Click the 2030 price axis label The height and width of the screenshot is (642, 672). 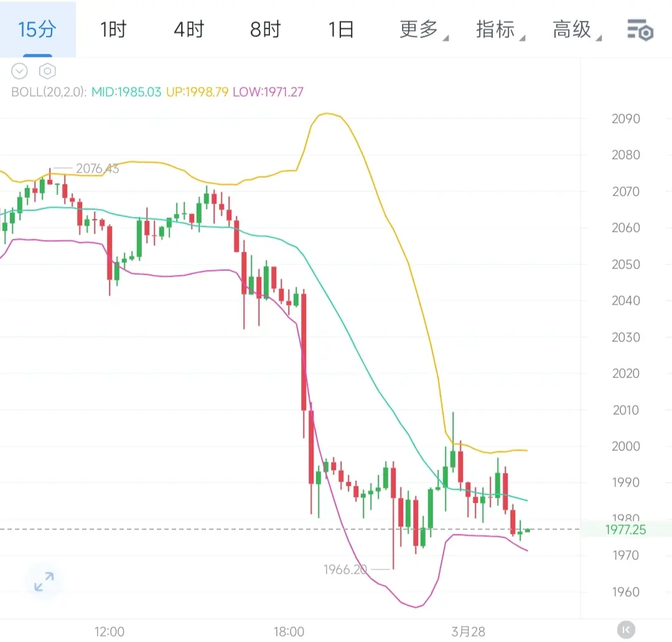click(x=626, y=337)
